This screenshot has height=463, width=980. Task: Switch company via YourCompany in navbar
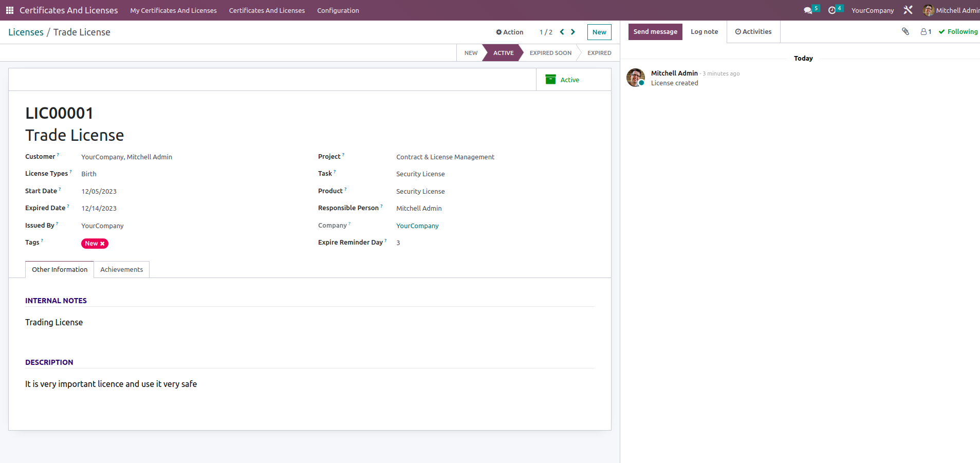pos(873,10)
